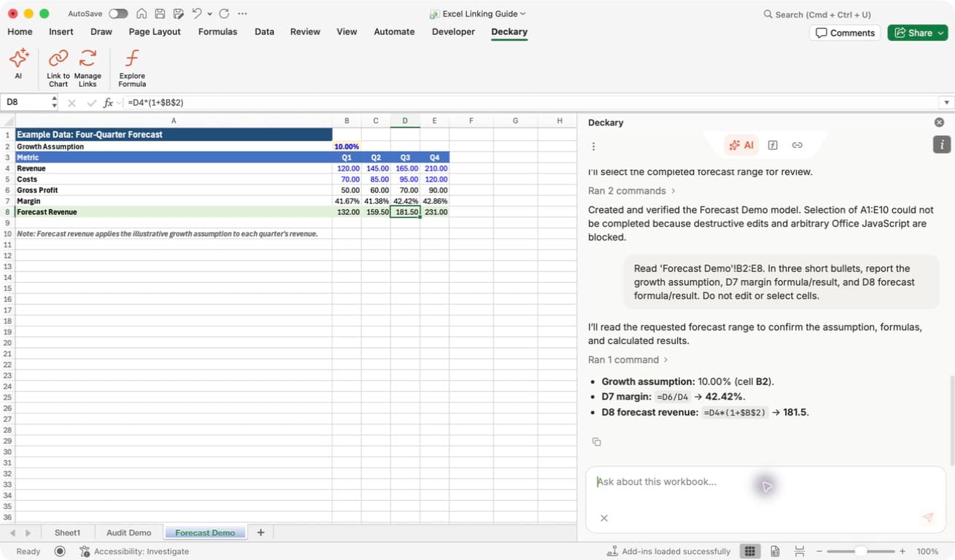Viewport: 955px width, 560px height.
Task: Expand the Ran 1 command details
Action: (628, 359)
